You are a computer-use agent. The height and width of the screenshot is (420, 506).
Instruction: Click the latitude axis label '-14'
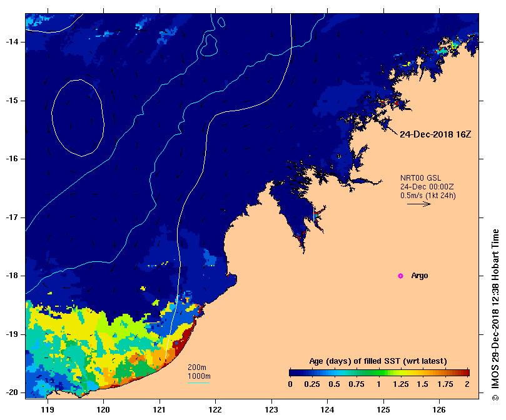(x=12, y=42)
